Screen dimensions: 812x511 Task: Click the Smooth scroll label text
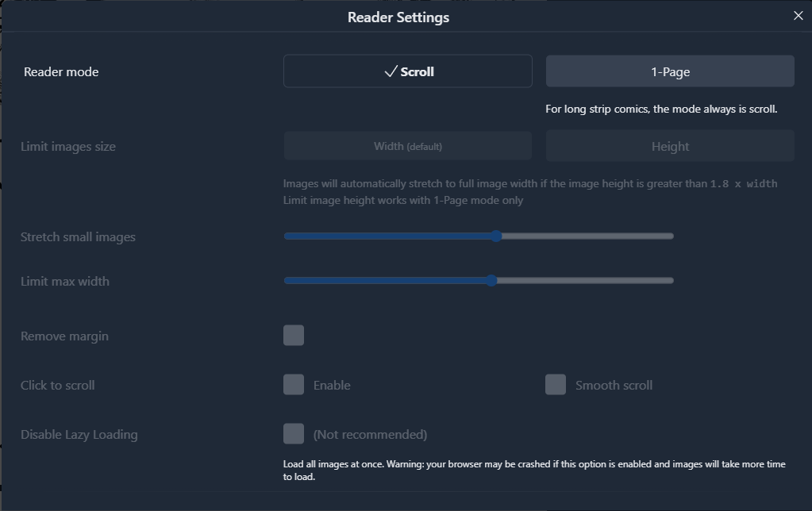click(x=614, y=385)
